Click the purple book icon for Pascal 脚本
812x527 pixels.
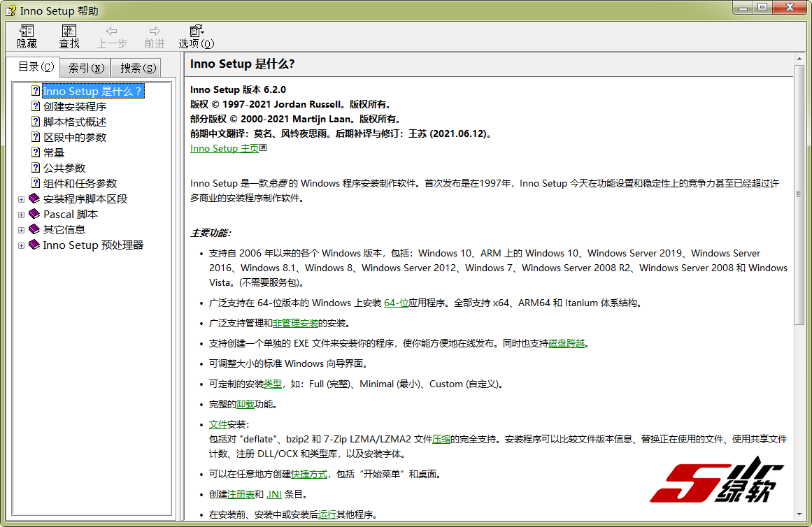[x=34, y=215]
